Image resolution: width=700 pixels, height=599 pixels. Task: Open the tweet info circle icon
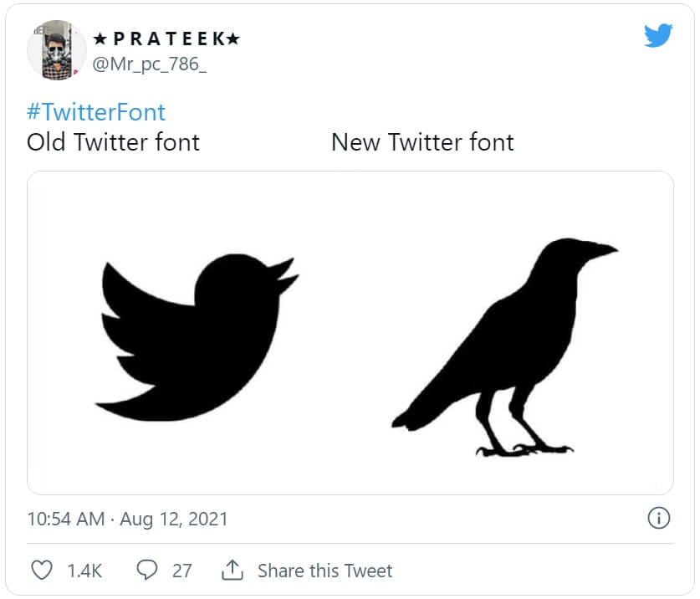[x=659, y=519]
